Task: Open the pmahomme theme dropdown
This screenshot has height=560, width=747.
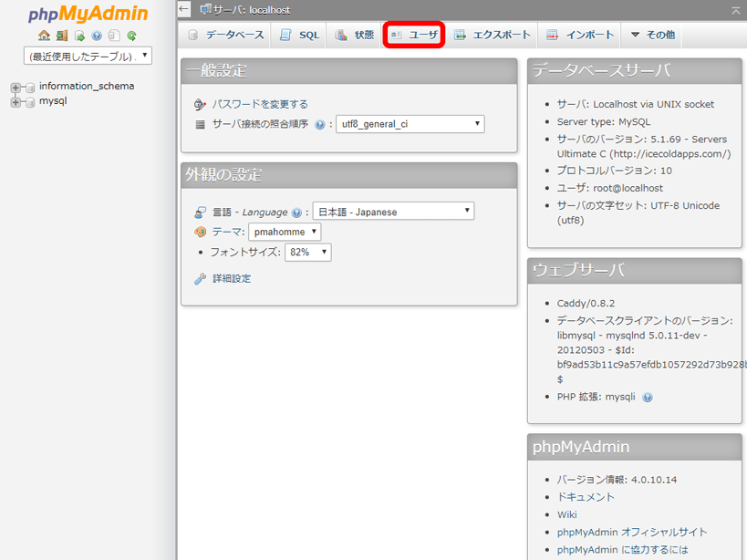Action: (x=285, y=232)
